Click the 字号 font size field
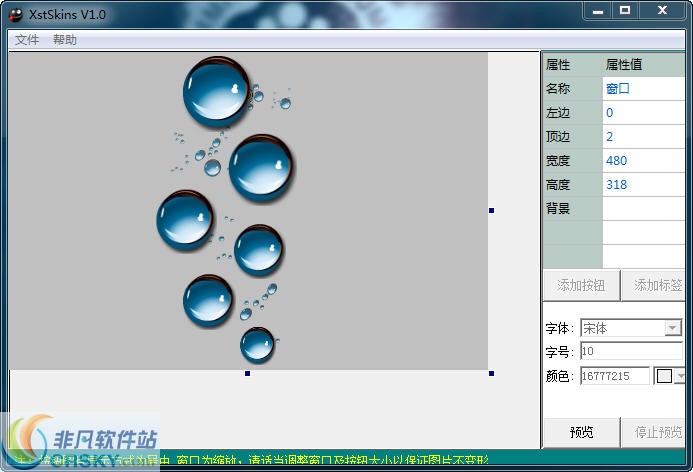This screenshot has width=693, height=472. click(x=631, y=351)
